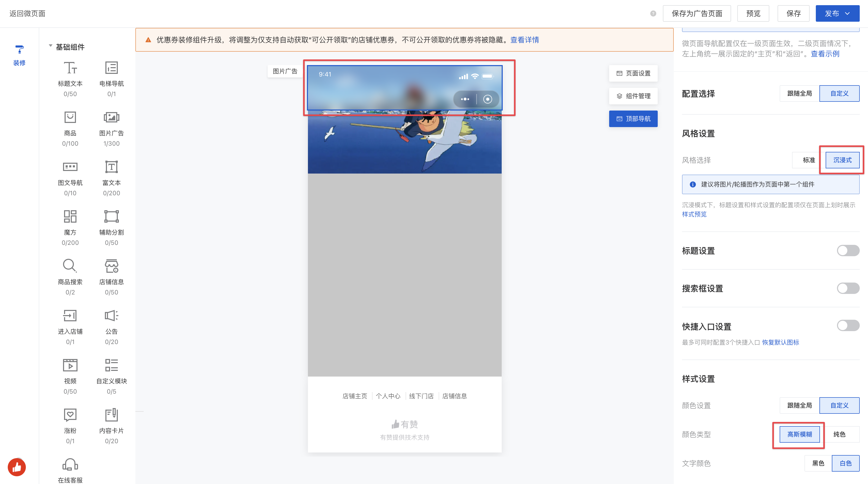Image resolution: width=868 pixels, height=484 pixels.
Task: Select the 商品 product component icon
Action: 70,118
